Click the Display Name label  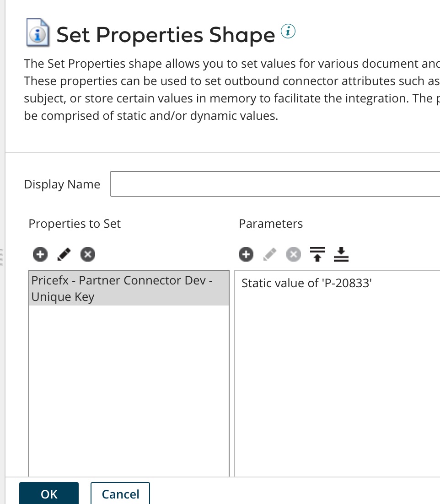(x=62, y=184)
